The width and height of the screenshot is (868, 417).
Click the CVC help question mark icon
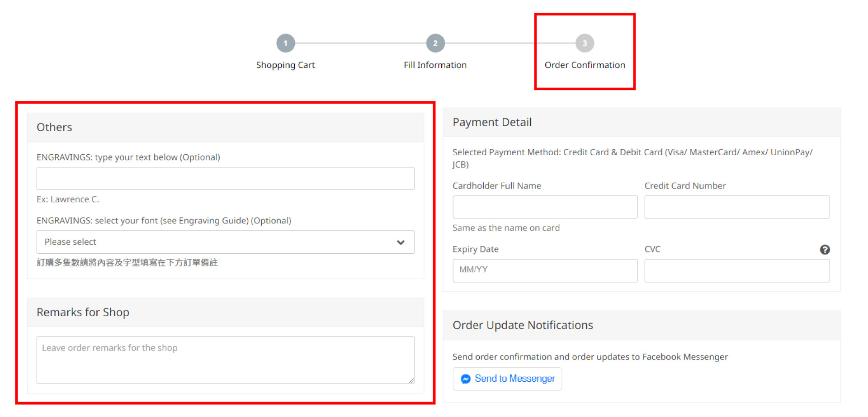coord(825,250)
